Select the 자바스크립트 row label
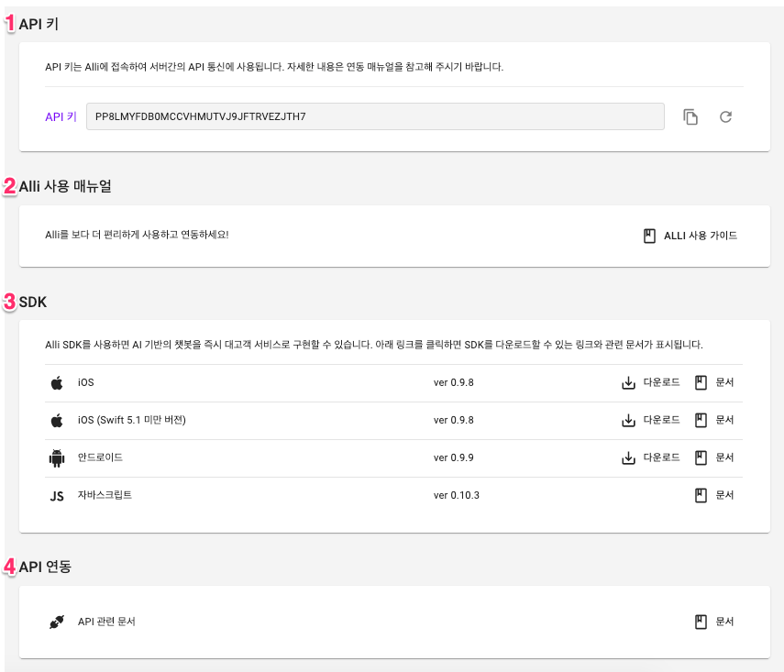Screen dimensions: 784x672 (x=105, y=494)
